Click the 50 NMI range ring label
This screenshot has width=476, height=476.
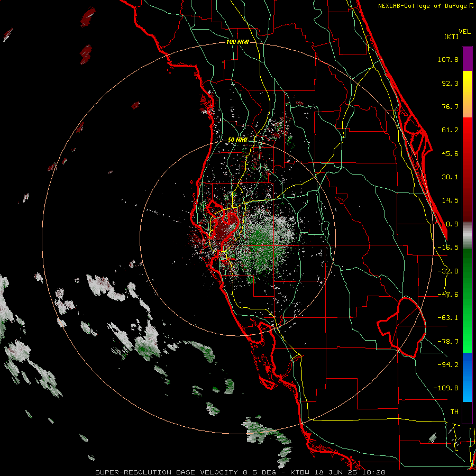(x=237, y=140)
